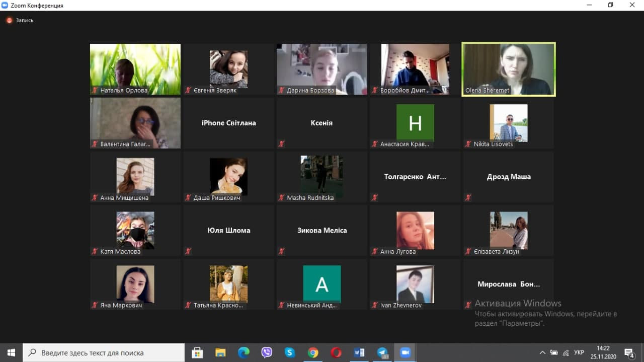The image size is (644, 362).
Task: Expand hidden system tray icons chevron
Action: tap(542, 352)
